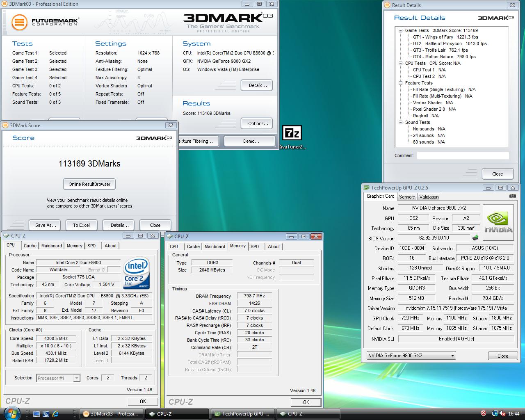Open the Mainboard tab in the CPU-Z Processor window

[x=52, y=246]
